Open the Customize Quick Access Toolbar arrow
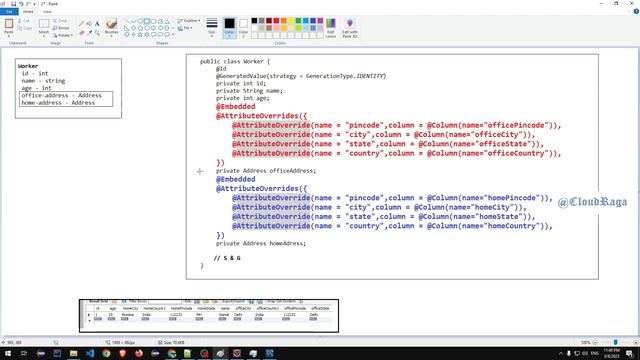This screenshot has height=360, width=640. pyautogui.click(x=34, y=4)
